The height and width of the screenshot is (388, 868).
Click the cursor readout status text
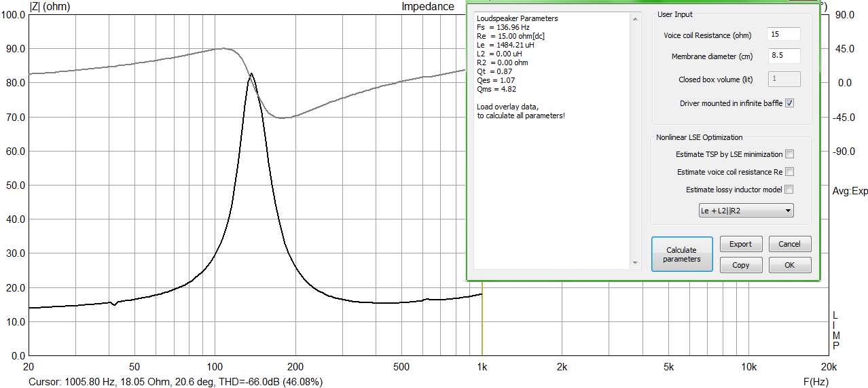pyautogui.click(x=175, y=382)
